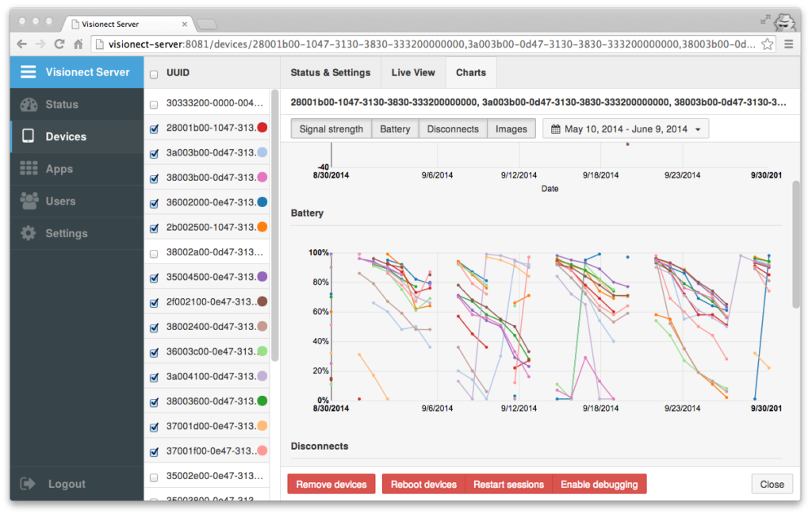This screenshot has height=514, width=812.
Task: Show the Images chart filter
Action: click(x=511, y=129)
